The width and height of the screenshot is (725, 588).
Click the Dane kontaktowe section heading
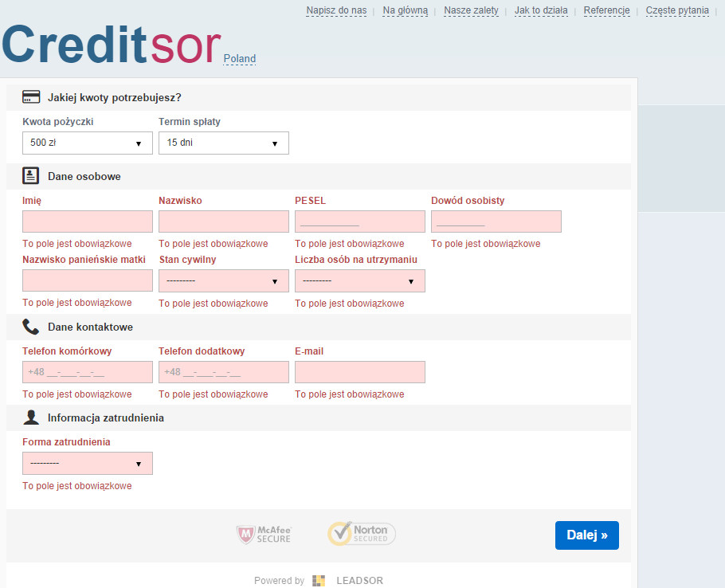point(90,327)
